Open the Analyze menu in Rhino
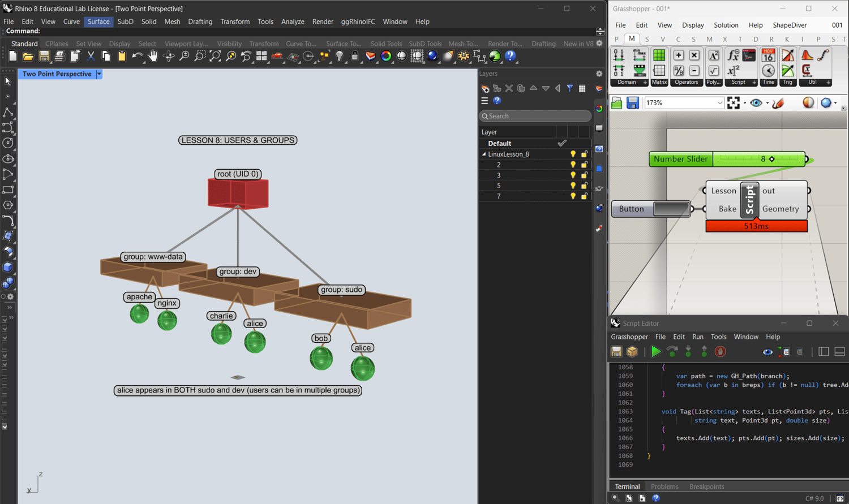The width and height of the screenshot is (849, 504). pos(293,21)
